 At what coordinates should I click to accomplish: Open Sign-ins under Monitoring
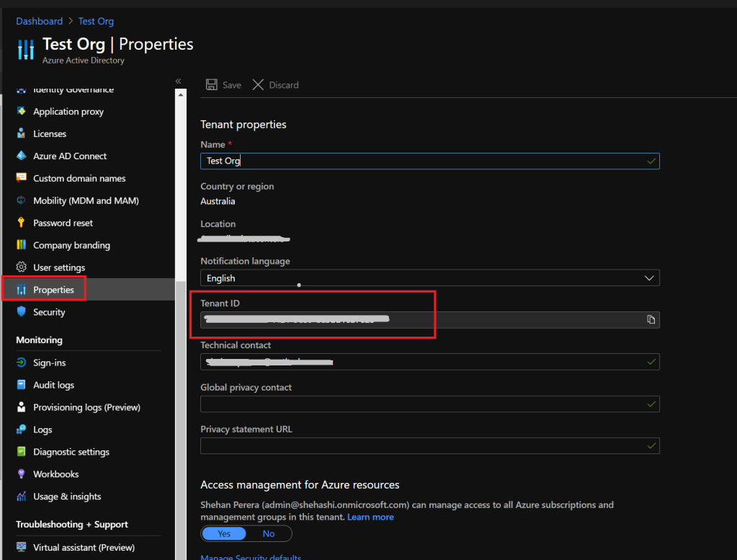tap(49, 363)
